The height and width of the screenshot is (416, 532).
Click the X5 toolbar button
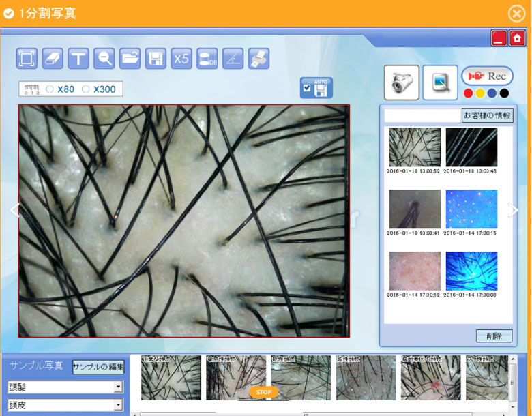[x=181, y=59]
